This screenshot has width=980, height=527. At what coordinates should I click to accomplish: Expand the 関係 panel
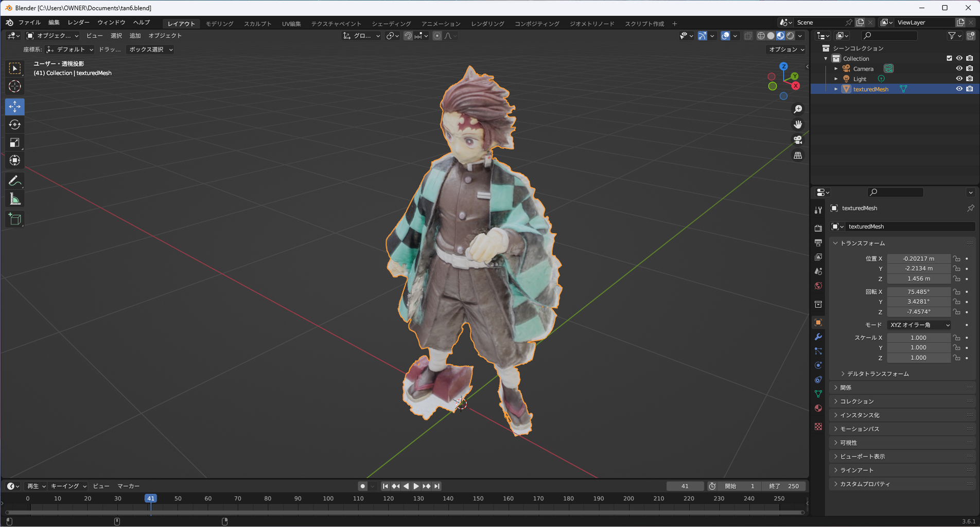pyautogui.click(x=902, y=388)
